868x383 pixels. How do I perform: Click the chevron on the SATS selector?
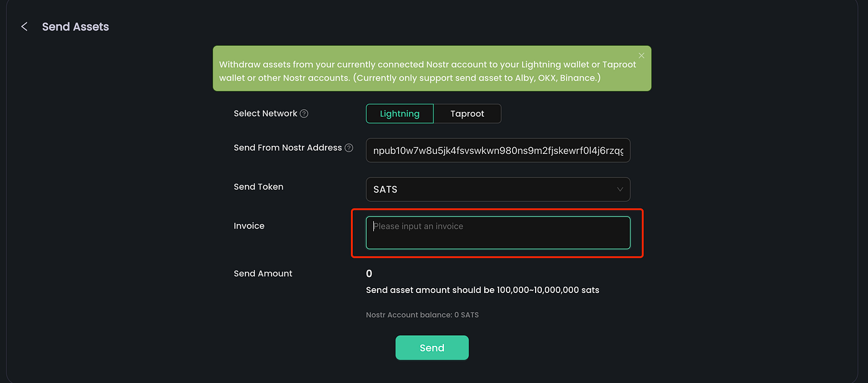619,189
